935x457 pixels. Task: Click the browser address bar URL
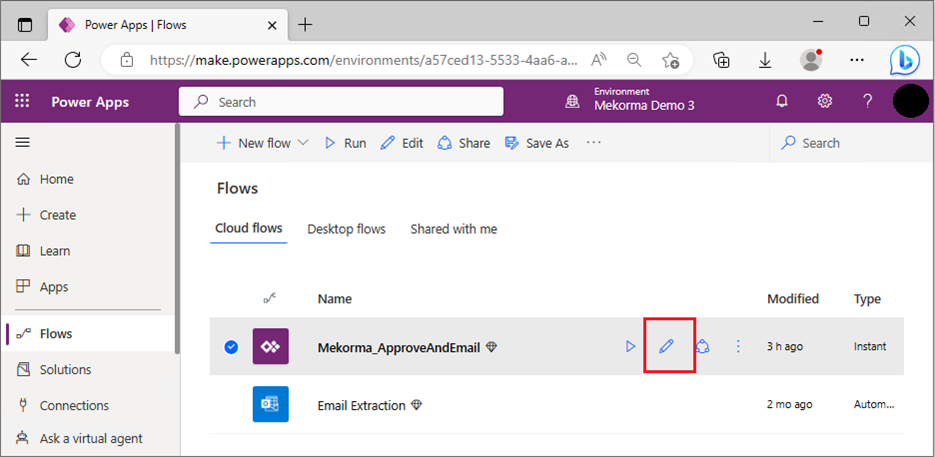[x=364, y=60]
